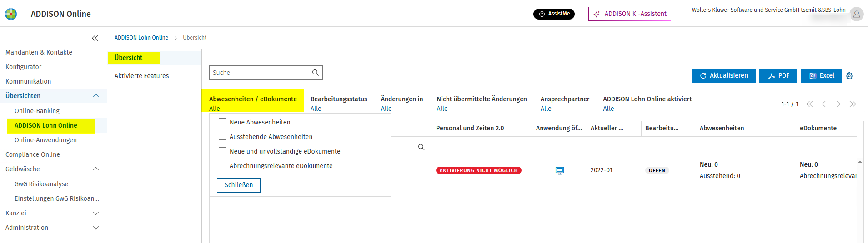The width and height of the screenshot is (868, 243).
Task: Select Online-Banking menu item
Action: [x=37, y=111]
